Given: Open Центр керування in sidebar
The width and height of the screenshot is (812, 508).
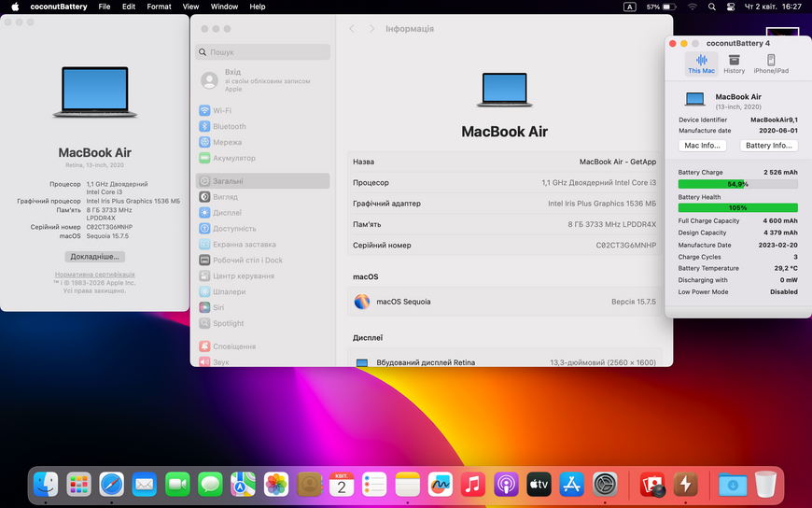Looking at the screenshot, I should 262,275.
